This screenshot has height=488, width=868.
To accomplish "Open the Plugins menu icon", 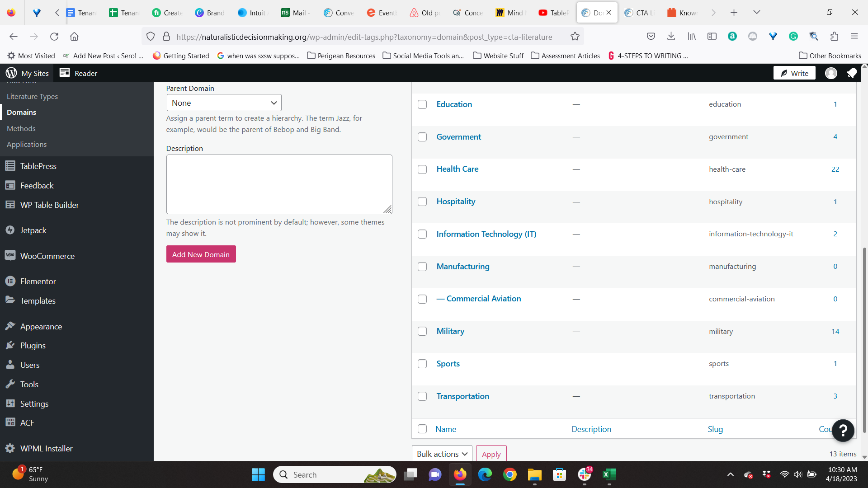I will tap(10, 345).
